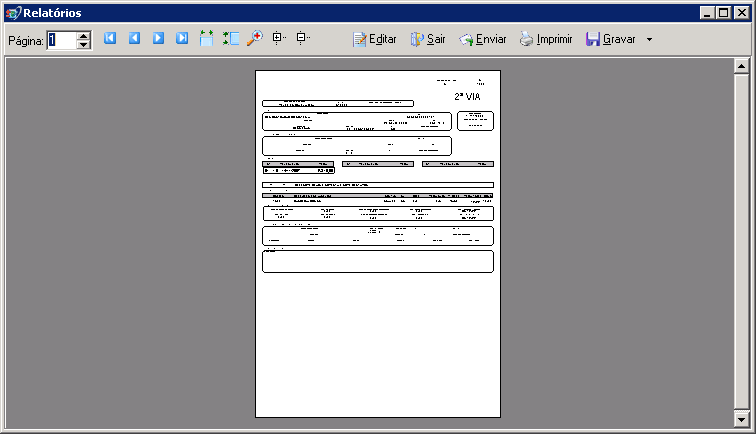Image resolution: width=756 pixels, height=434 pixels.
Task: Click the vertical scrollbar down arrow
Action: [x=742, y=420]
